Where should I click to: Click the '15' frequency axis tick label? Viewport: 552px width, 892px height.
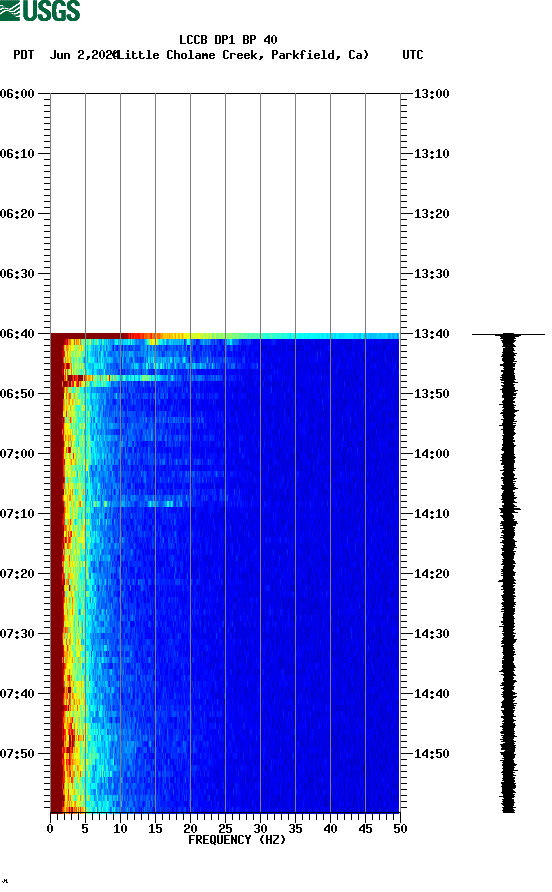(155, 829)
